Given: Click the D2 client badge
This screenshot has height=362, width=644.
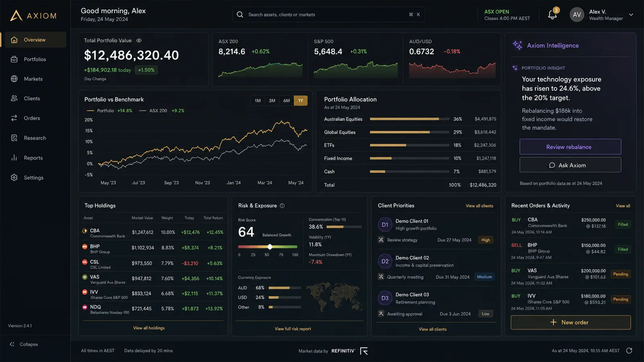Looking at the screenshot, I should [x=385, y=261].
